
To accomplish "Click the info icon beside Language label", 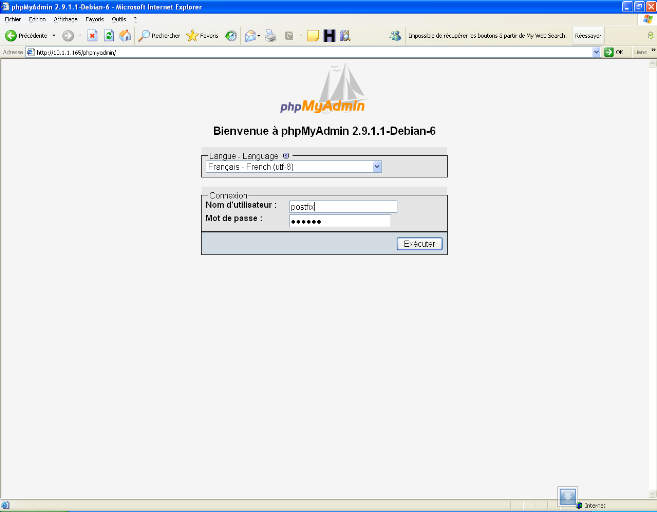I will click(286, 156).
